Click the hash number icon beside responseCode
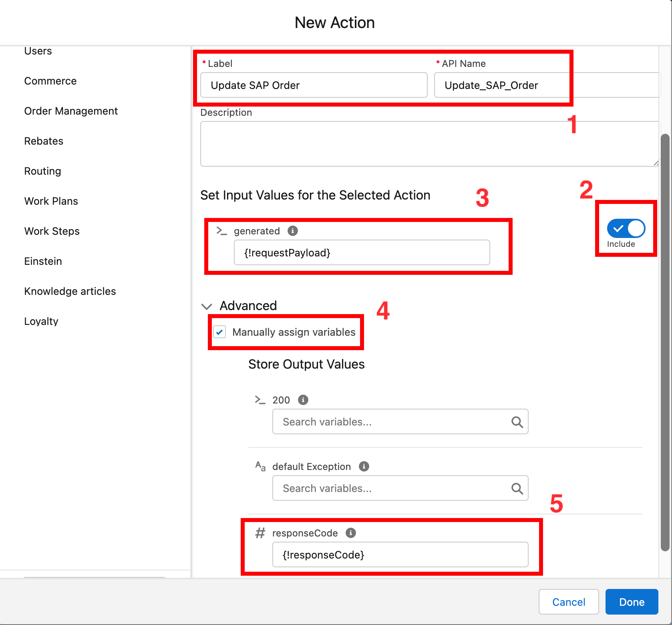Image resolution: width=672 pixels, height=625 pixels. [x=260, y=533]
